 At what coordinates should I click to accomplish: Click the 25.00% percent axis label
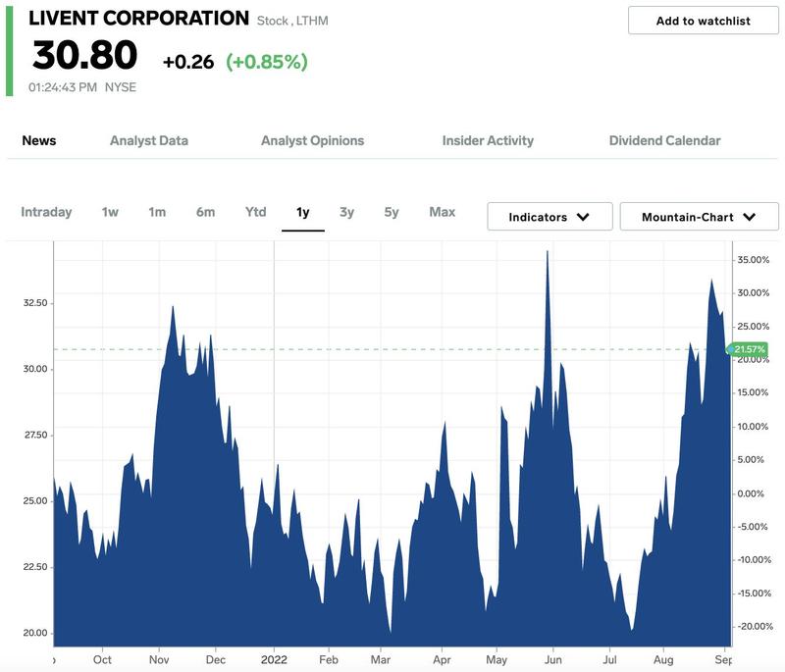click(x=754, y=327)
